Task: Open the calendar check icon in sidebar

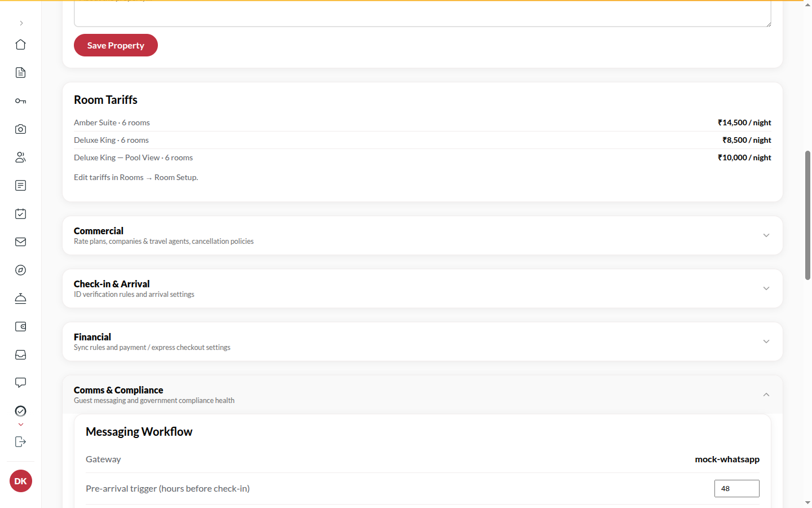Action: click(x=21, y=214)
